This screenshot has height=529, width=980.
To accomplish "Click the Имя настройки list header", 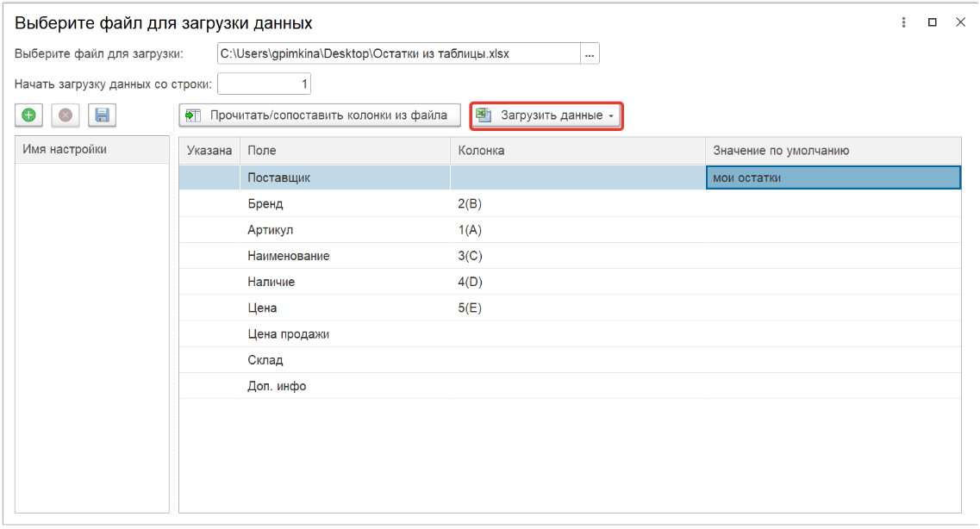I will click(x=65, y=150).
